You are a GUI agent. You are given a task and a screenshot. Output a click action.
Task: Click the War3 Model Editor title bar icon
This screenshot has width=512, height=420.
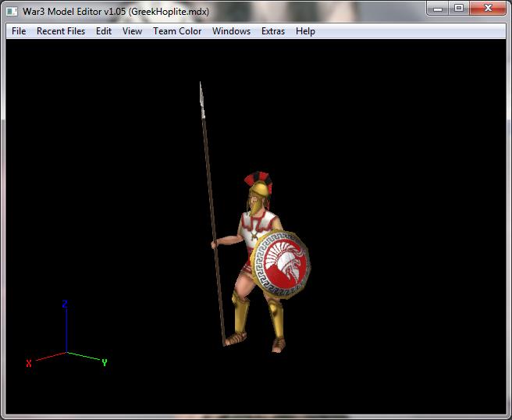click(x=12, y=12)
